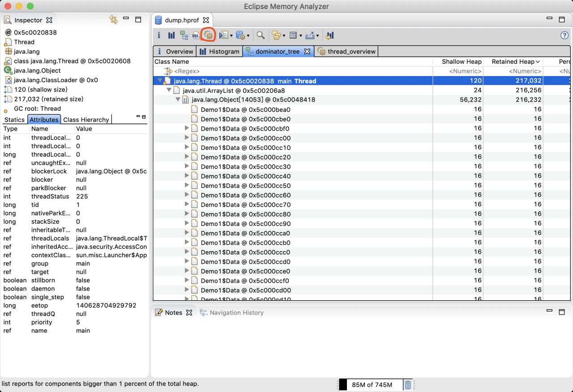Open dominator tree via toolbar tree icon
573x392 pixels.
coord(184,35)
